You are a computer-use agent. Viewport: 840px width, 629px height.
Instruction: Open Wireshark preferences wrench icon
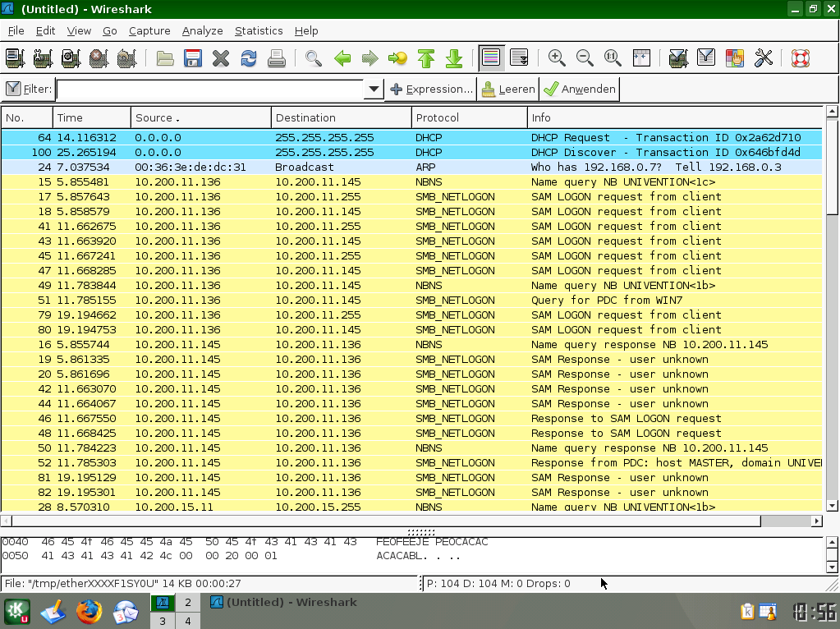(x=763, y=58)
